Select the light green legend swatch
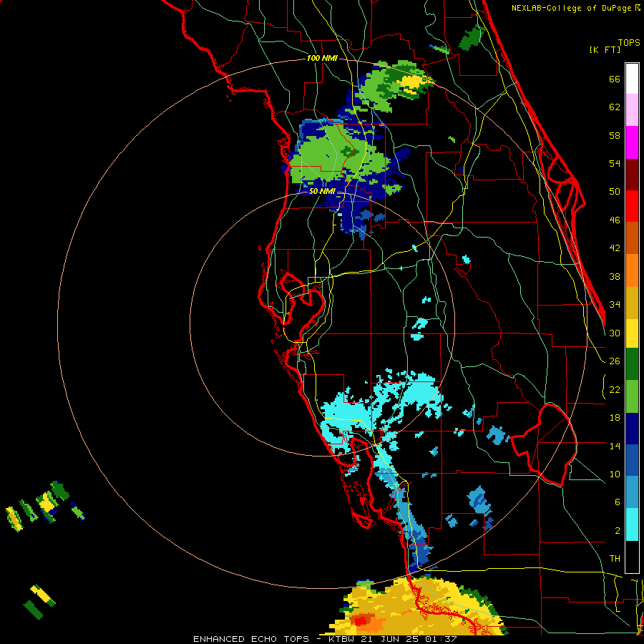 [x=632, y=396]
